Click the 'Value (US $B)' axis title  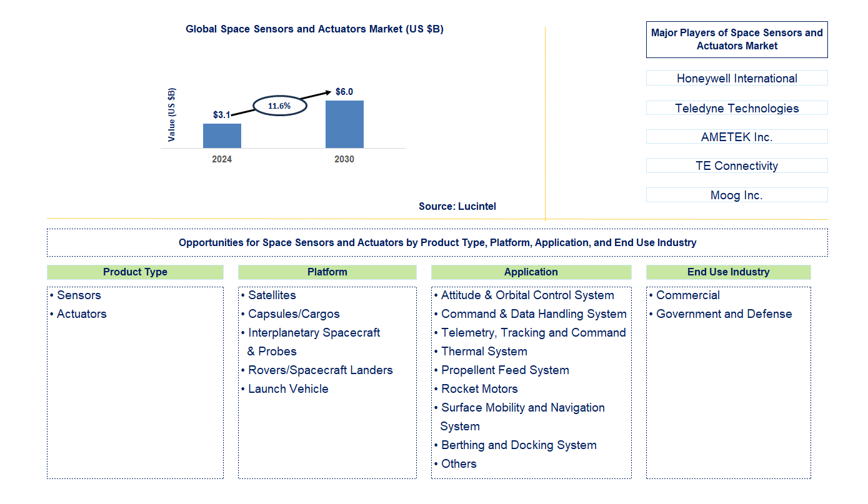172,114
